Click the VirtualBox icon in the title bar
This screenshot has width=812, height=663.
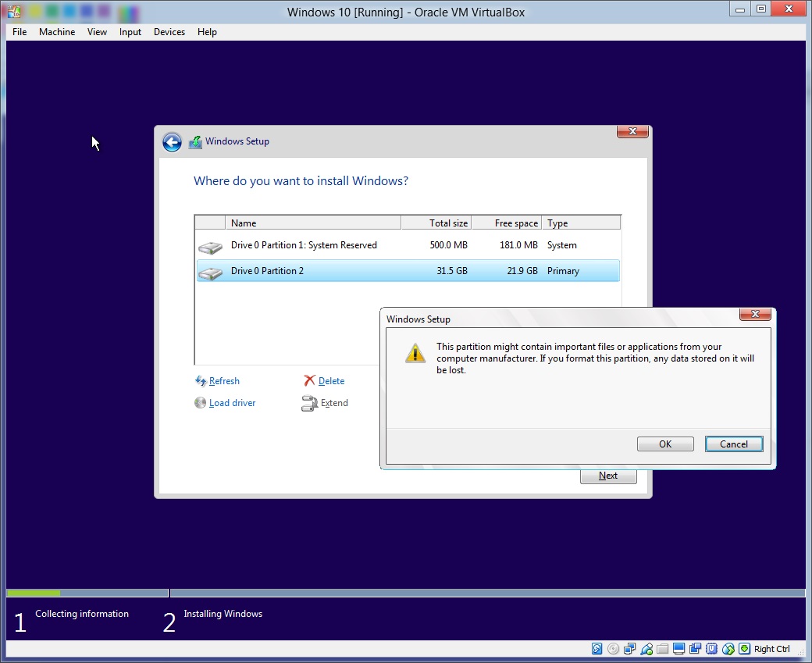point(14,12)
